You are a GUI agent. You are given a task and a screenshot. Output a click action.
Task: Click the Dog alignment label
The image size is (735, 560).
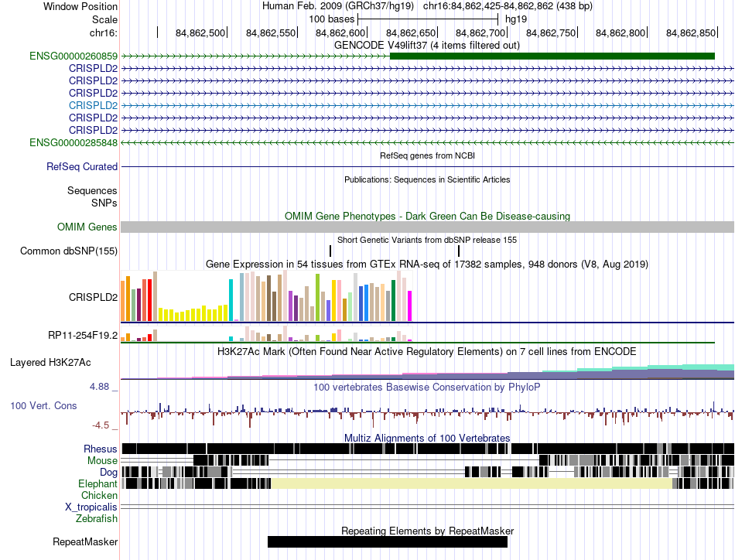(x=108, y=473)
